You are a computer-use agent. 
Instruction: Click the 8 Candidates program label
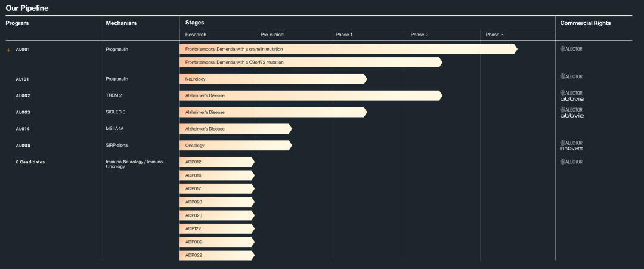30,162
